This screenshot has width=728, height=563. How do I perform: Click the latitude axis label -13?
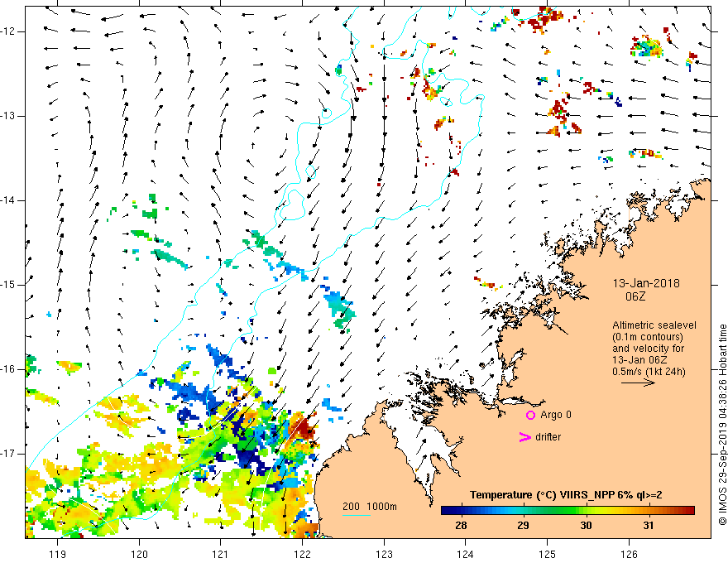(x=8, y=116)
